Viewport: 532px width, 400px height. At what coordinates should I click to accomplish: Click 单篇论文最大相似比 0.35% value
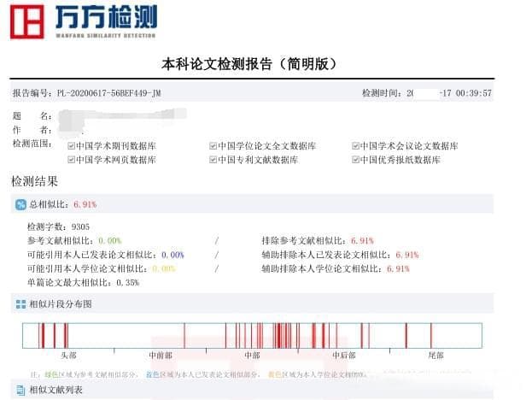coord(127,283)
